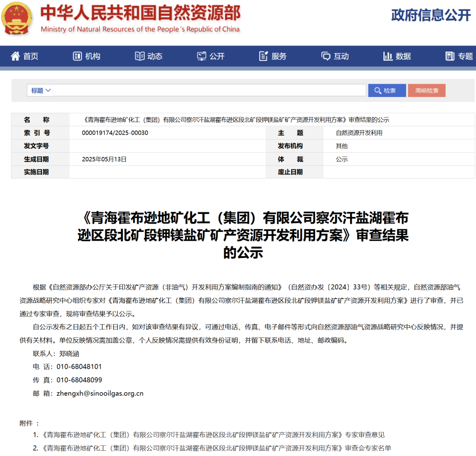
Task: Click the contact name 郑晓涵
Action: coord(69,354)
